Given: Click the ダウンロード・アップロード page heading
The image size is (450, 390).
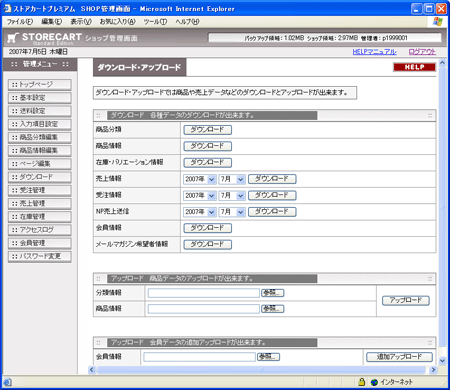Looking at the screenshot, I should 139,68.
